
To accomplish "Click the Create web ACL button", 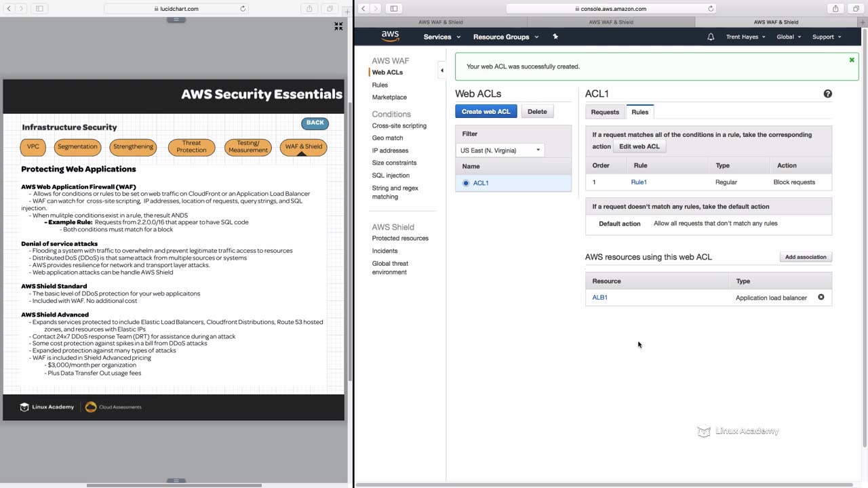I will click(x=486, y=112).
